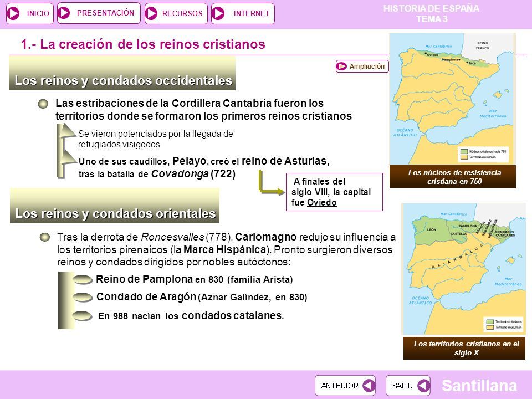
Task: Go back with ANTERIOR label
Action: (x=340, y=386)
